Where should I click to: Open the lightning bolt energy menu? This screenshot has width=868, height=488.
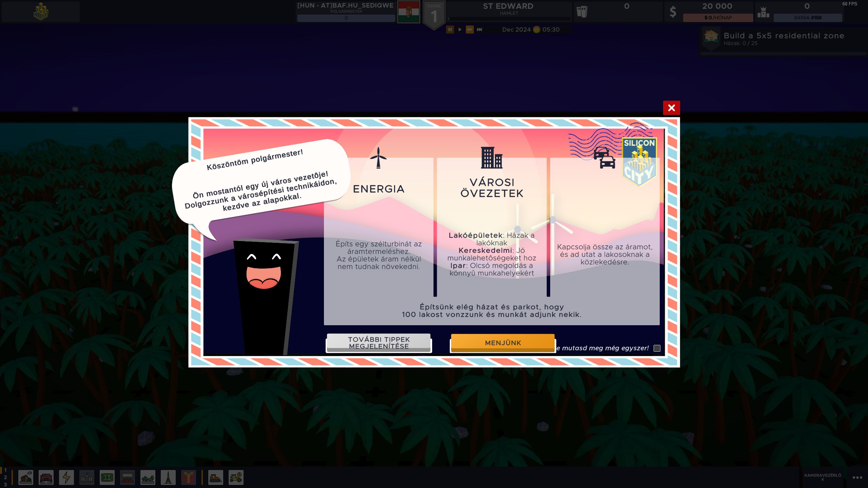[x=66, y=477]
